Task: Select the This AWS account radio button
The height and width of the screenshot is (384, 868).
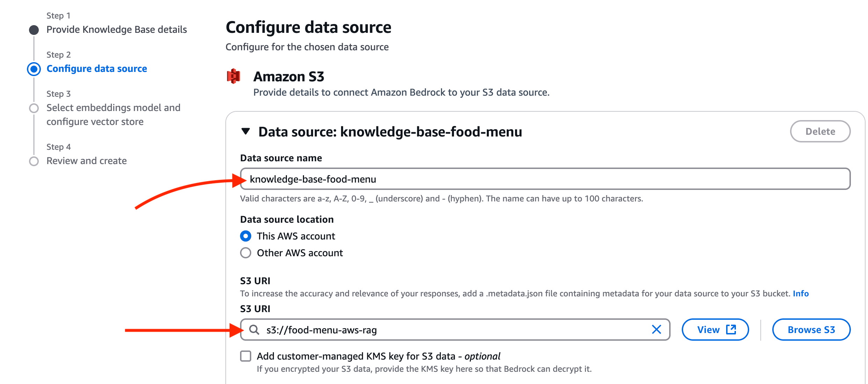Action: (x=246, y=236)
